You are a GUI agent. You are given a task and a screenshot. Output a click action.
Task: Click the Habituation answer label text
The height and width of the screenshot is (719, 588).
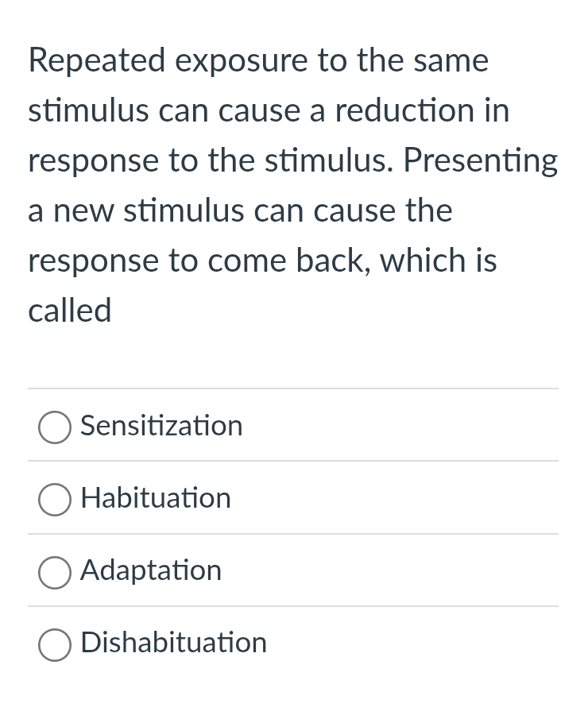pos(155,498)
